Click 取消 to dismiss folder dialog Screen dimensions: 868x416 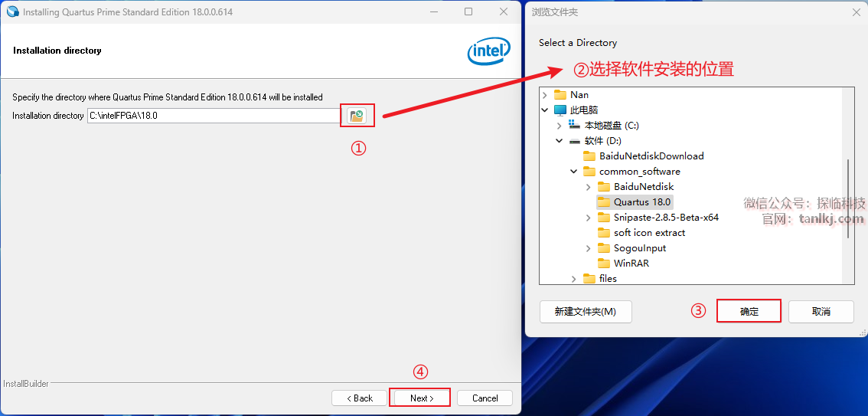pyautogui.click(x=821, y=312)
